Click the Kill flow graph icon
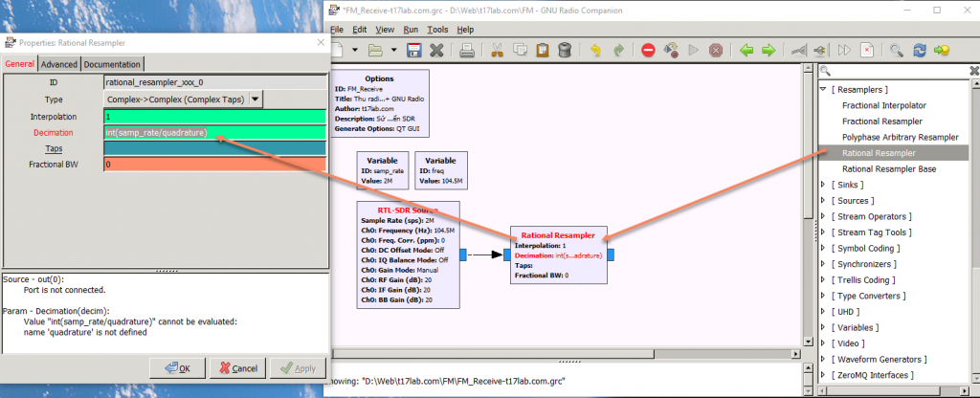 click(x=715, y=49)
